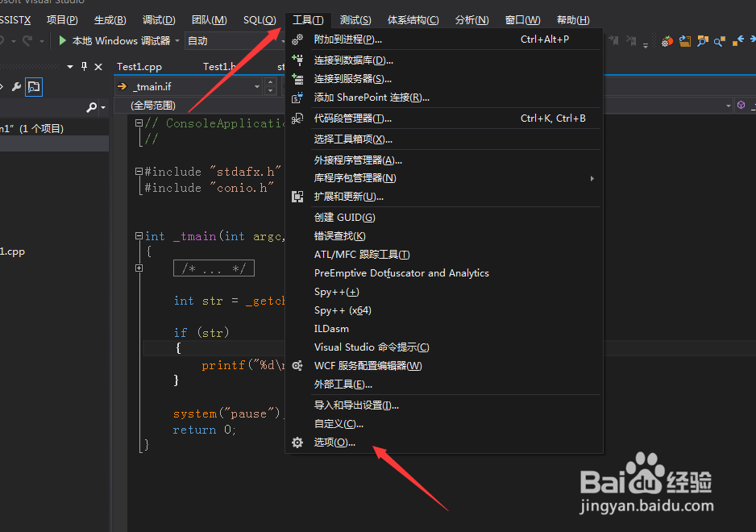This screenshot has width=756, height=532.
Task: Click the connect-to-database plug icon
Action: [x=297, y=60]
